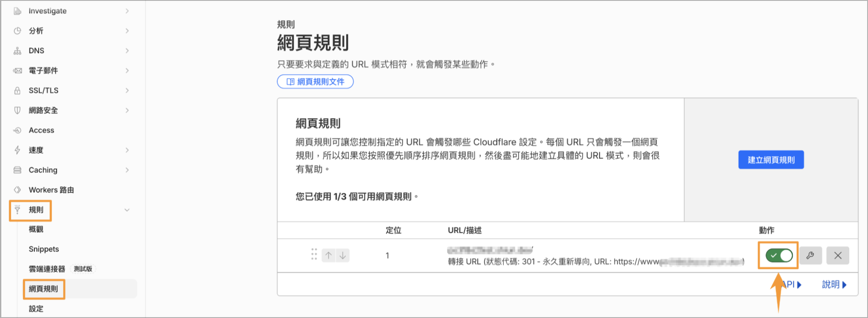Click the 規則 breadcrumb above the title
This screenshot has width=868, height=318.
286,24
